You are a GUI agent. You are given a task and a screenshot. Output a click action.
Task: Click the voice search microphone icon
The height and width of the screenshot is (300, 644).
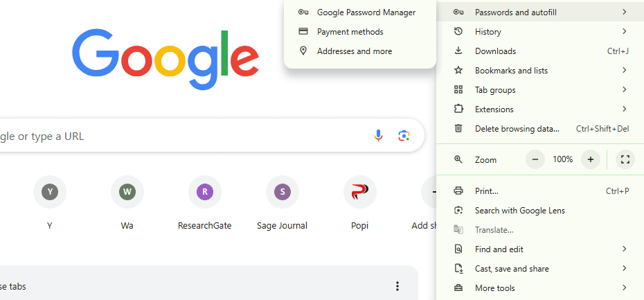(378, 136)
